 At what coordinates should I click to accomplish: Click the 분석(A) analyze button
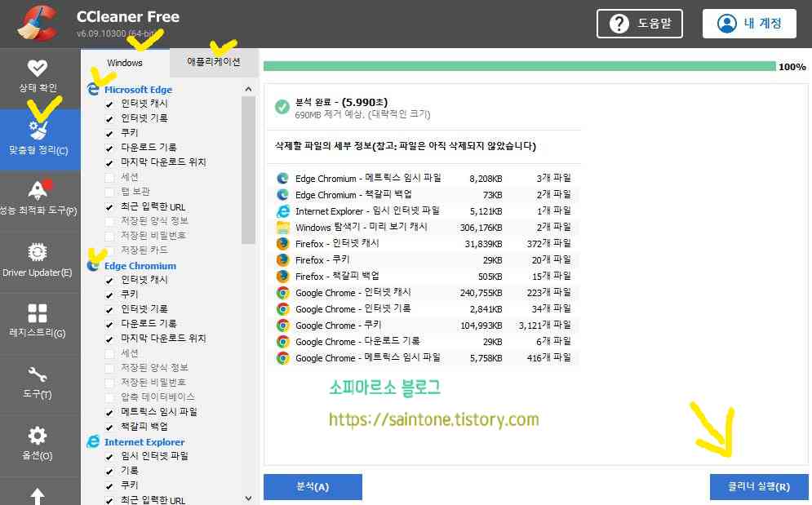(313, 487)
